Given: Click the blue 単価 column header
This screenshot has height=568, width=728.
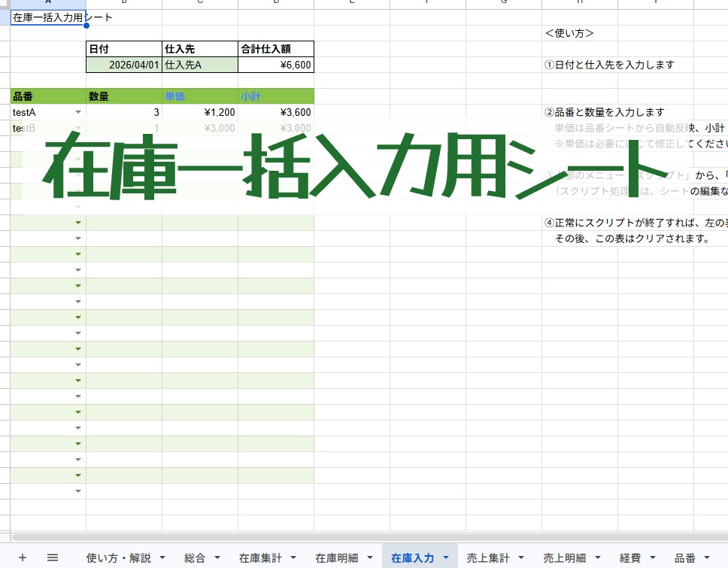Looking at the screenshot, I should click(x=200, y=96).
